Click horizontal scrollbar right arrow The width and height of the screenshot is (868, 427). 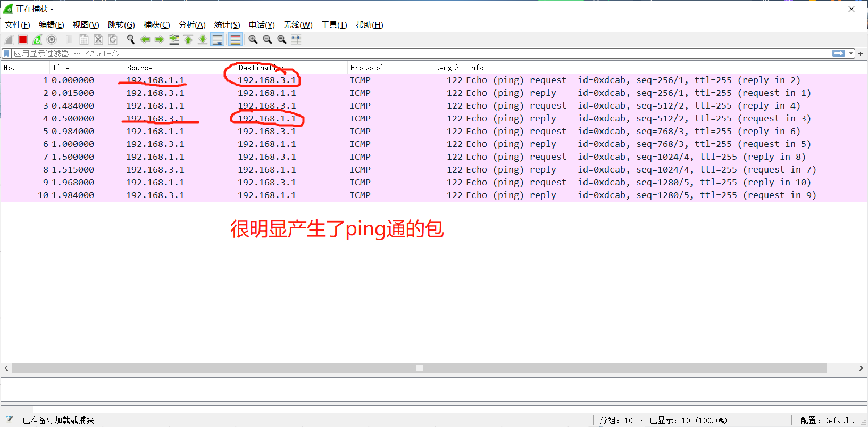(x=861, y=368)
